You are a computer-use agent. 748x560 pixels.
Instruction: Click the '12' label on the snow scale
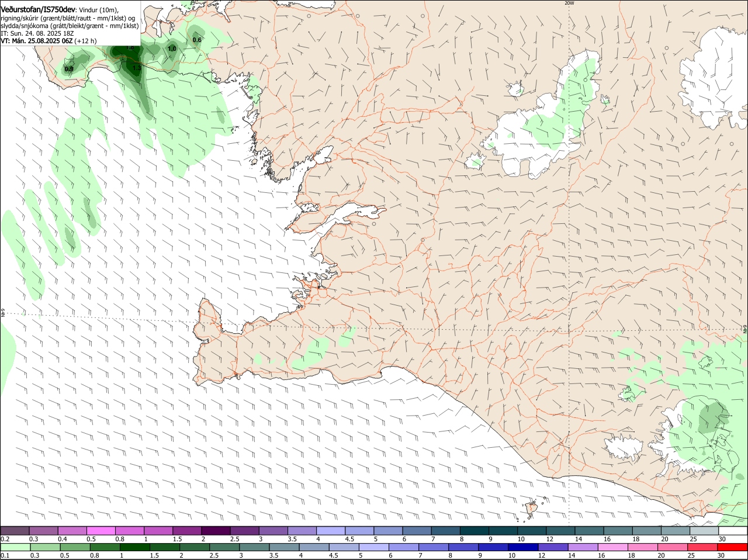(x=549, y=538)
